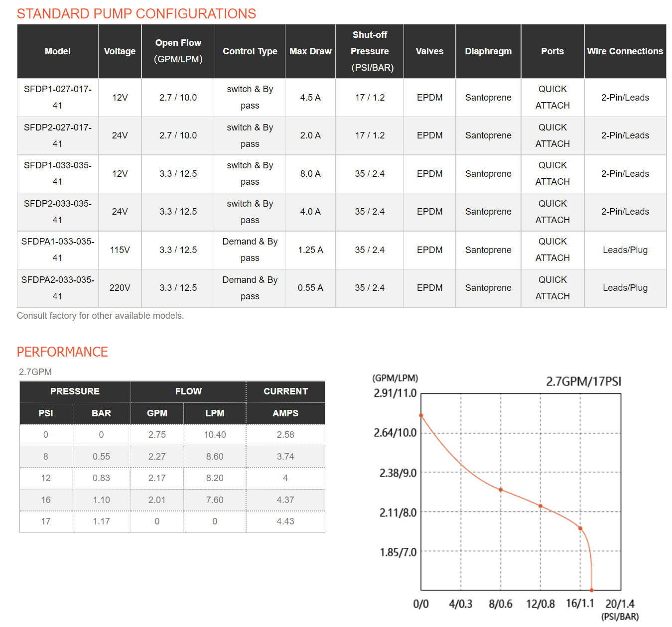Click the 2.64/10.0 flow axis label
Viewport: 672px width, 627px height.
[395, 433]
